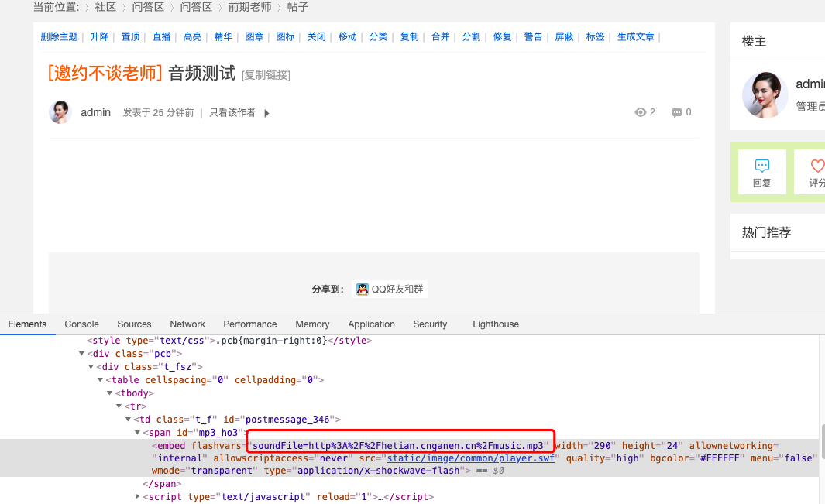Open the Lighthouse tab
Image resolution: width=825 pixels, height=504 pixels.
[x=495, y=324]
